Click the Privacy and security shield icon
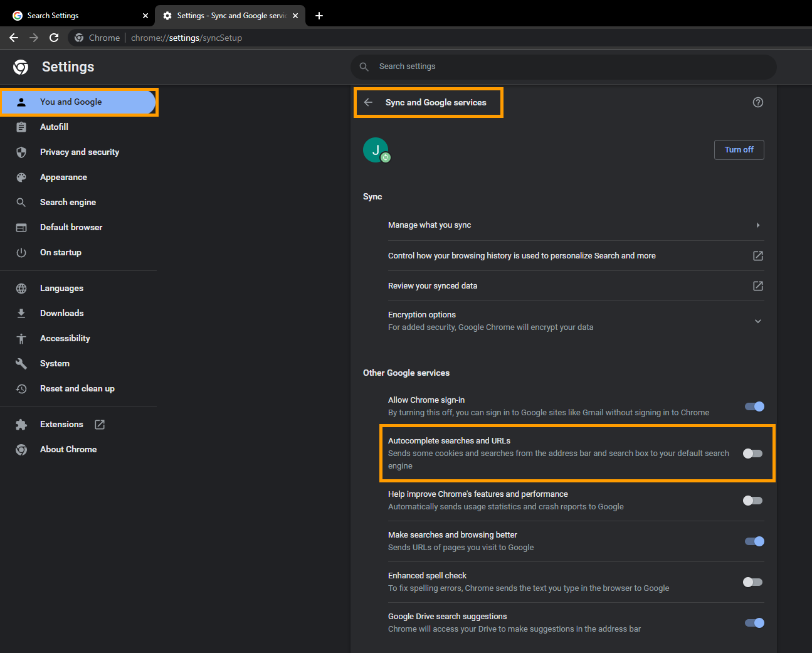Screen dimensions: 812x653 [x=21, y=152]
